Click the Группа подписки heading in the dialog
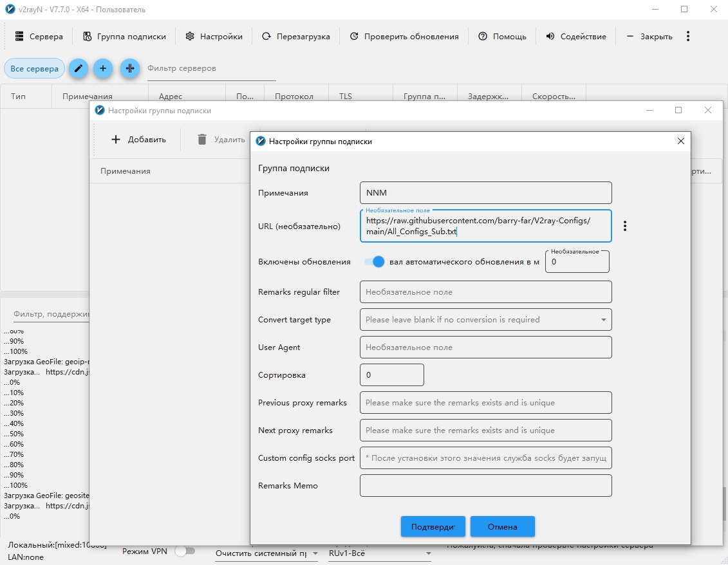The image size is (728, 565). 294,168
